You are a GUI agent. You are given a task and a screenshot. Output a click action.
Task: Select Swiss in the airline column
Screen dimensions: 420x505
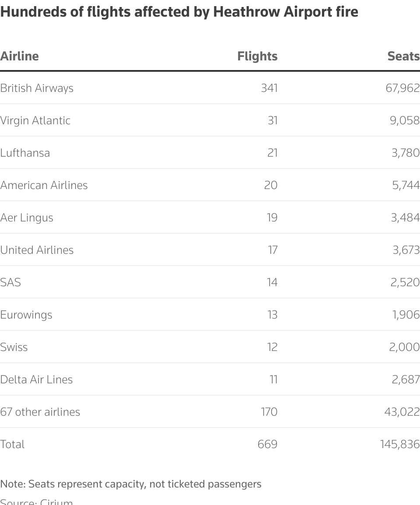tap(14, 347)
